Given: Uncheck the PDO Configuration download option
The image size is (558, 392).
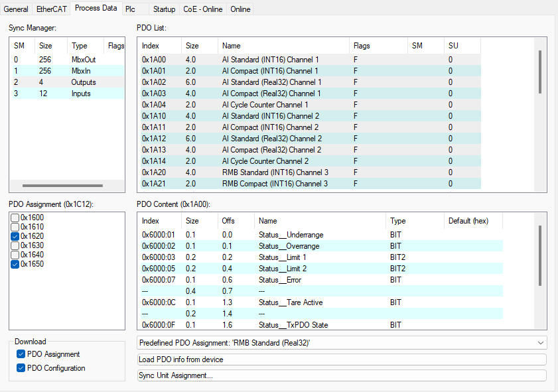Looking at the screenshot, I should [20, 367].
